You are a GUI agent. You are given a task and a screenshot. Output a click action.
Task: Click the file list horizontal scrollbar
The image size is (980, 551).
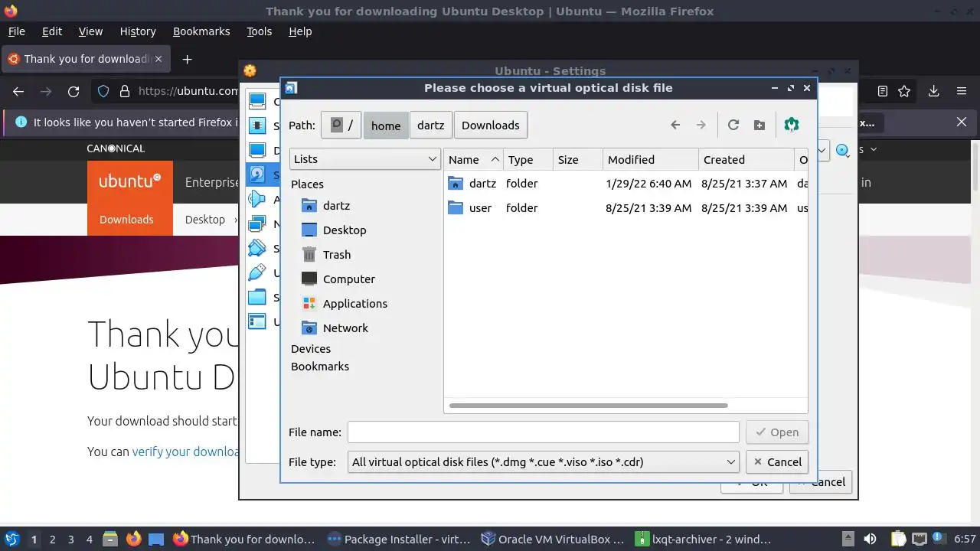click(x=588, y=406)
